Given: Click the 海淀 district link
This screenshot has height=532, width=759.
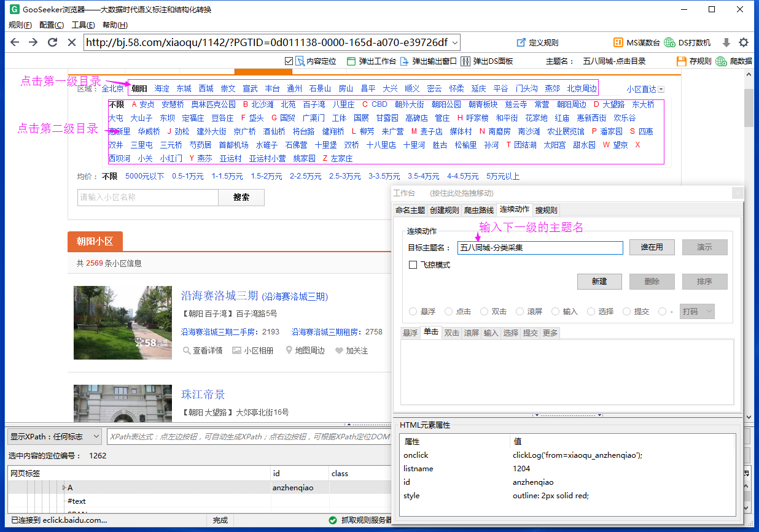Looking at the screenshot, I should pyautogui.click(x=162, y=88).
